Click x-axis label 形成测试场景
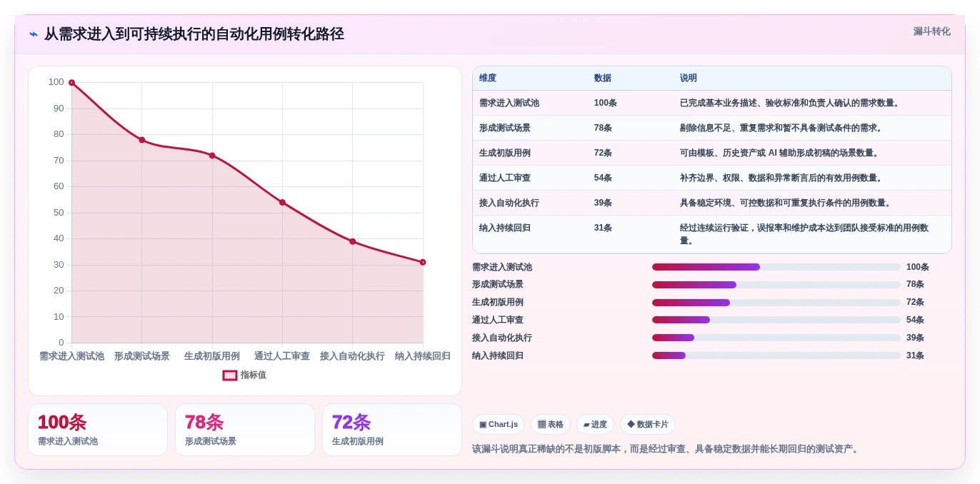The width and height of the screenshot is (980, 484). pos(142,356)
